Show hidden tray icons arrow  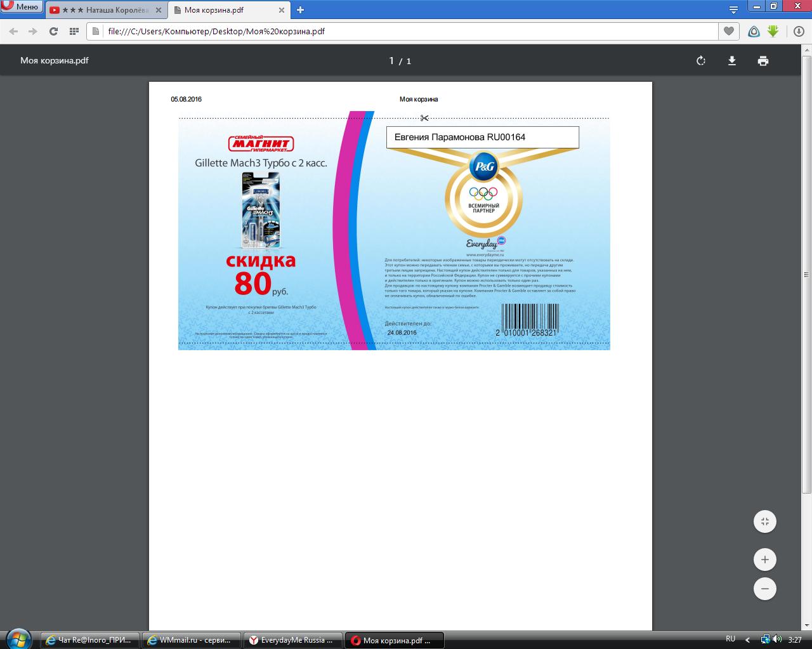coord(747,639)
